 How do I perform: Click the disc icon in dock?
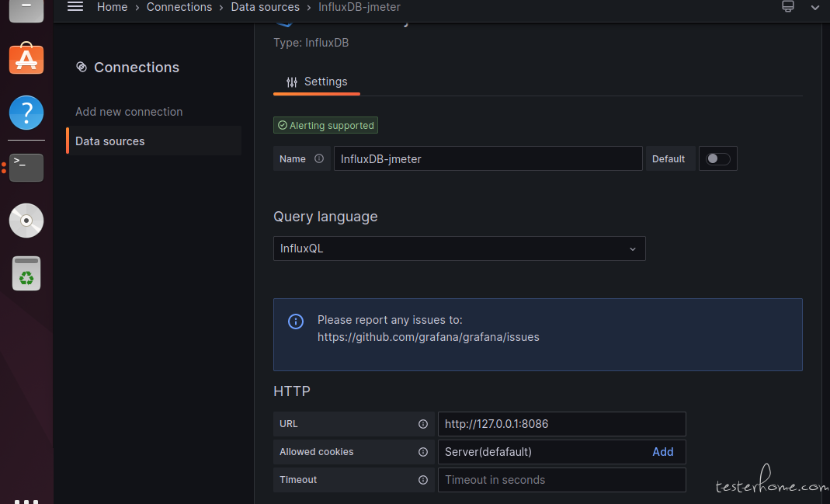point(26,221)
